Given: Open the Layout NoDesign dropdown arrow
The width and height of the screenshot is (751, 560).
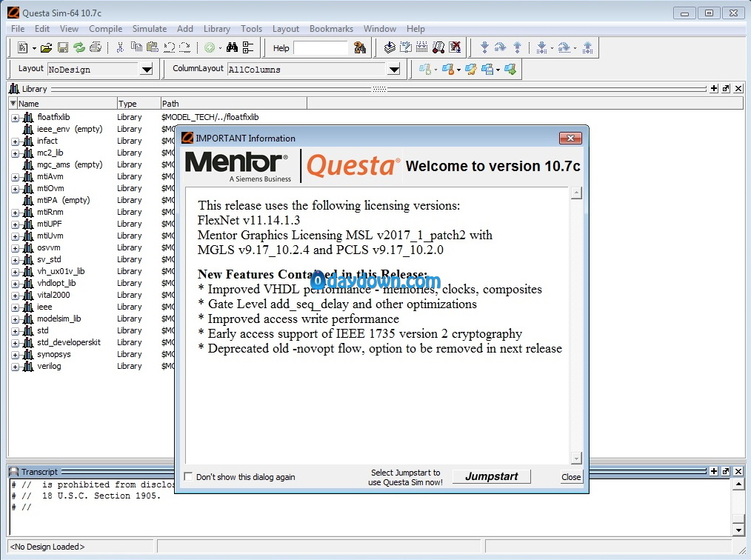Looking at the screenshot, I should tap(147, 70).
